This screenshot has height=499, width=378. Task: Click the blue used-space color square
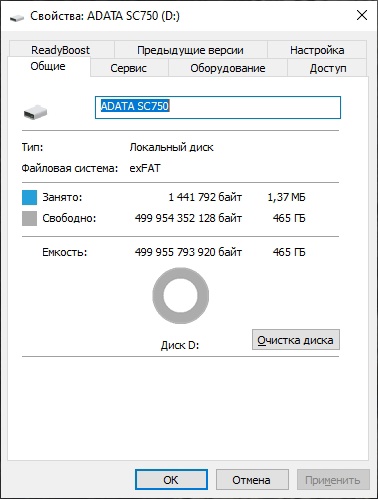[29, 197]
